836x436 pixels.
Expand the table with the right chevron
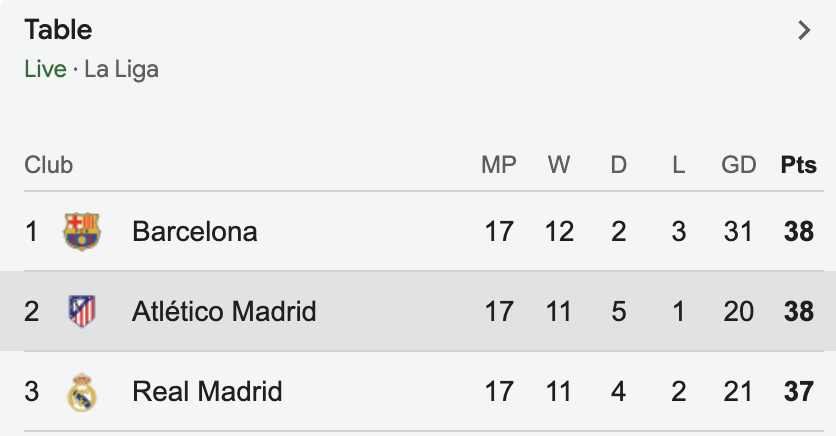click(804, 30)
